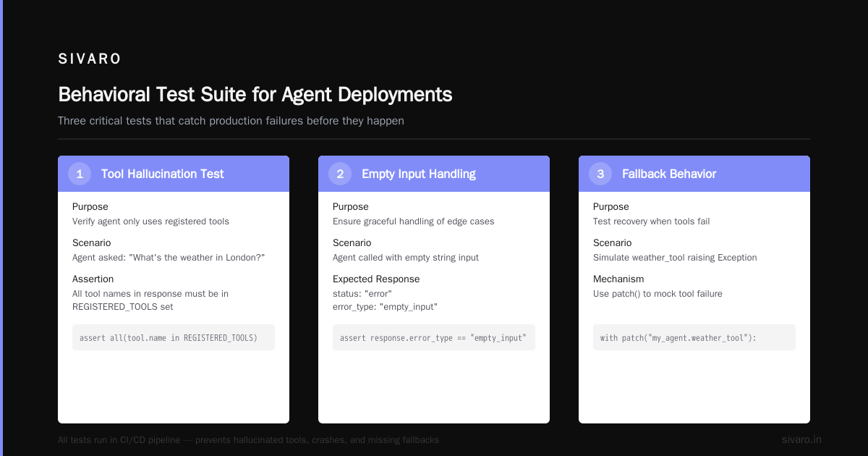Click the Assertion label in card 1

tap(93, 279)
